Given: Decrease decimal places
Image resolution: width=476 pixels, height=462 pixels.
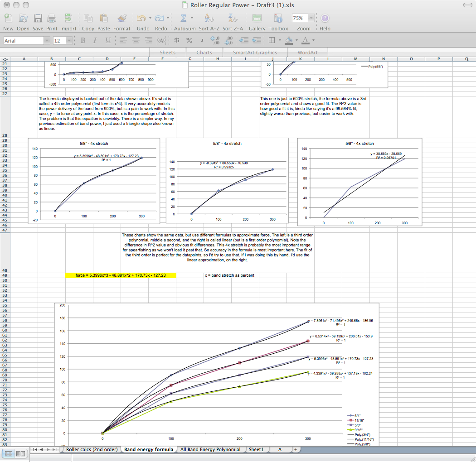Looking at the screenshot, I should pos(228,40).
